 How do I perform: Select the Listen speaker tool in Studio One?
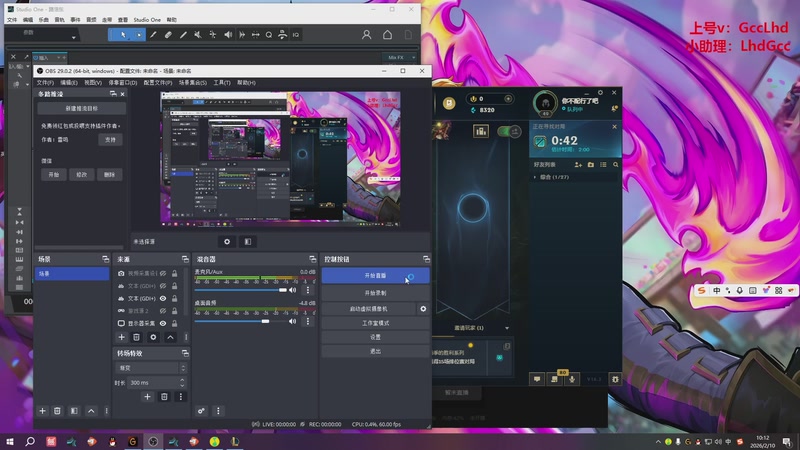click(228, 35)
